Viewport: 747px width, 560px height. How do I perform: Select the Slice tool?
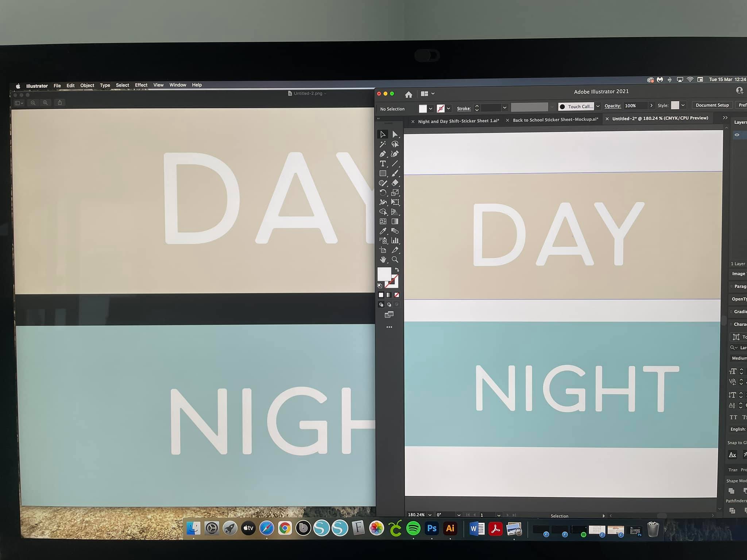pos(395,250)
